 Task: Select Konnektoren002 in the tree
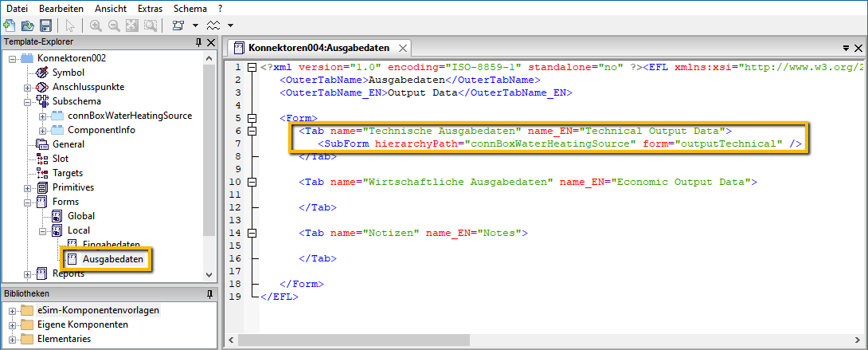pos(72,58)
